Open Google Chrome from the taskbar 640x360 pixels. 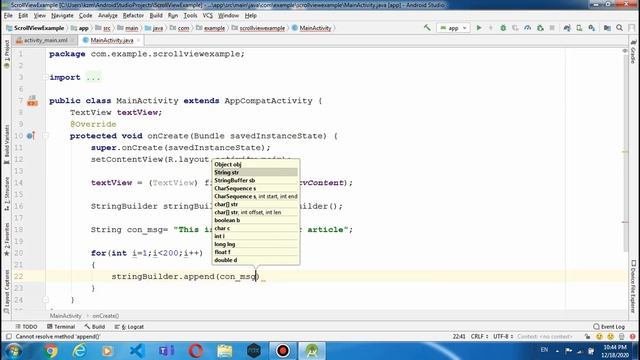[51, 351]
